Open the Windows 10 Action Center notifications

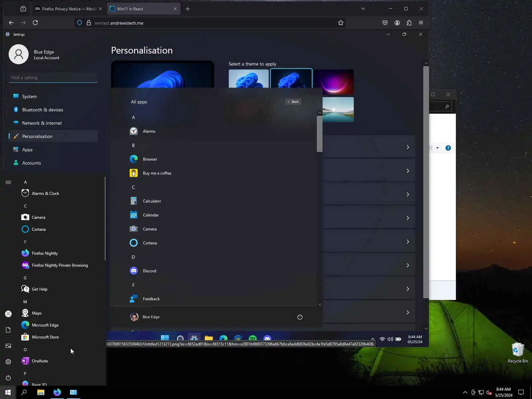pyautogui.click(x=521, y=392)
